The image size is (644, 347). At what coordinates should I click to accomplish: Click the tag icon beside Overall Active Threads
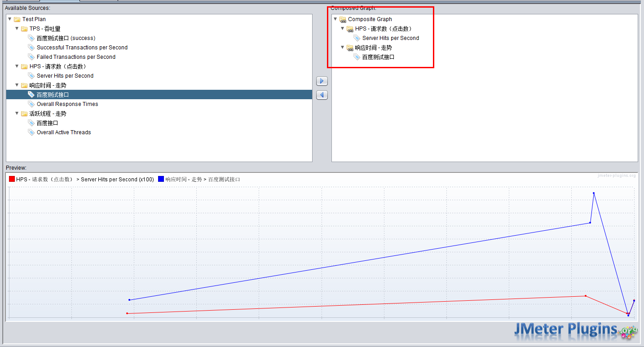pos(31,132)
